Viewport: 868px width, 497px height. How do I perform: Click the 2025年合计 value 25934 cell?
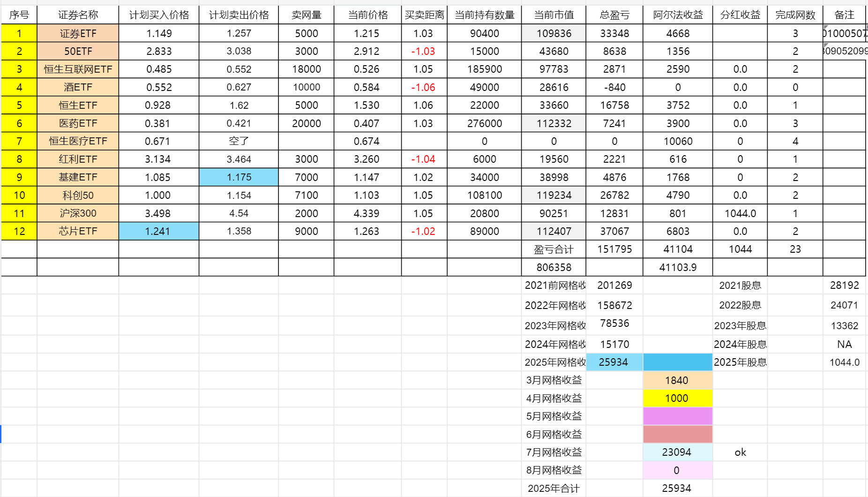pos(678,488)
